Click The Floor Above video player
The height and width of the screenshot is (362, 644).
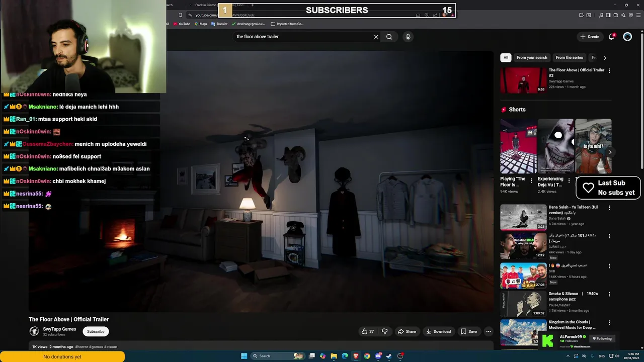(261, 182)
